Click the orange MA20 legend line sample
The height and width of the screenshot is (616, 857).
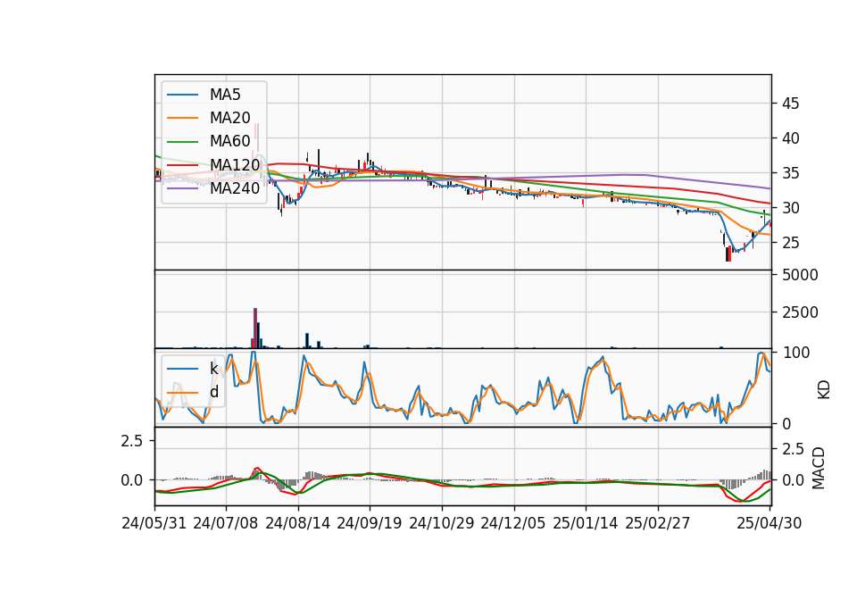182,118
